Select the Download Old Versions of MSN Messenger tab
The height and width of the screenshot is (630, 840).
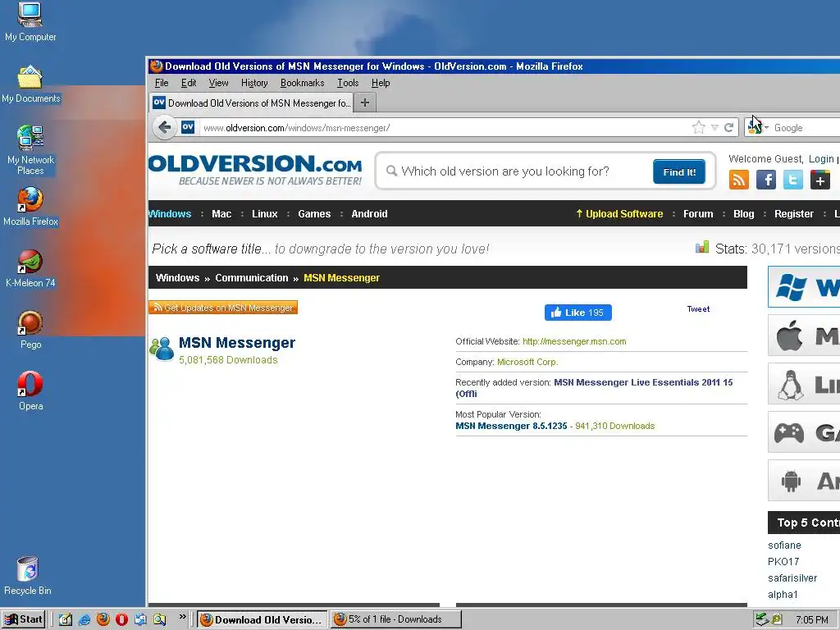pos(251,103)
